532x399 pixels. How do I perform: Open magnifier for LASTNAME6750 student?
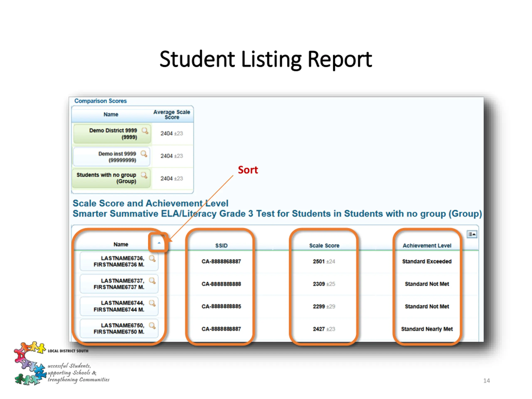[152, 326]
